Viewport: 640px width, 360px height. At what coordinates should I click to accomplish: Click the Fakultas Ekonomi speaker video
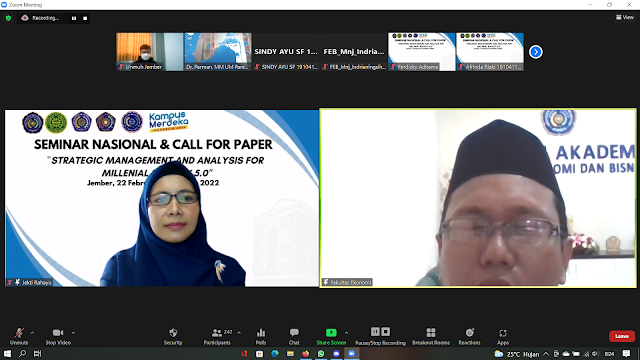[x=478, y=198]
